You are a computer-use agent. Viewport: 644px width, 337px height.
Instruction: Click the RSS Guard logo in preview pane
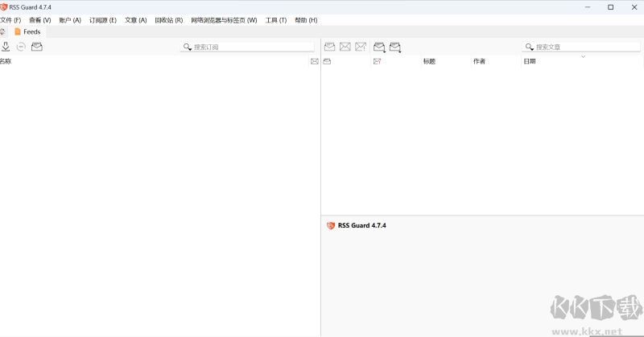pos(331,225)
